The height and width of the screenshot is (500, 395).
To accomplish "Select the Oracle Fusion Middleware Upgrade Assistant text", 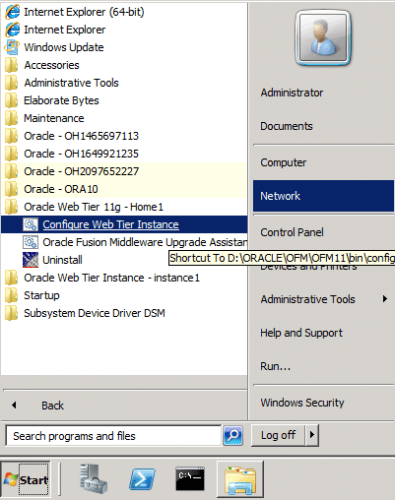I will click(145, 242).
